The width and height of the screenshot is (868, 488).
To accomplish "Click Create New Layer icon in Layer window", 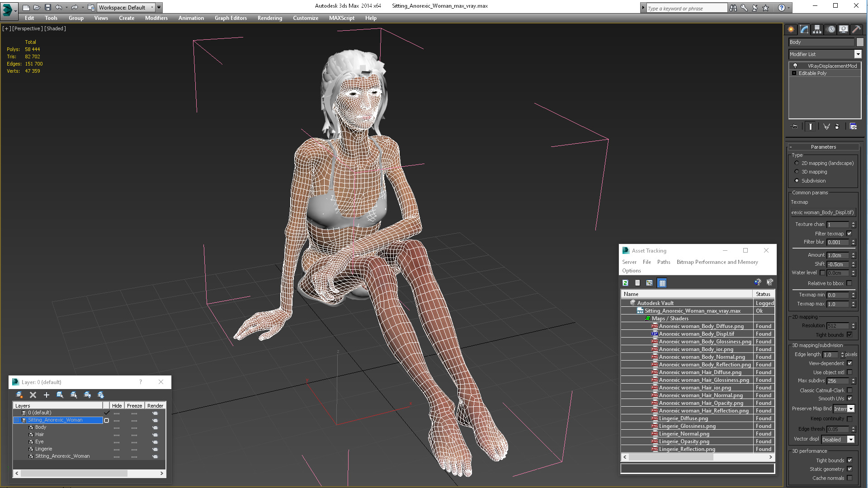I will 19,395.
